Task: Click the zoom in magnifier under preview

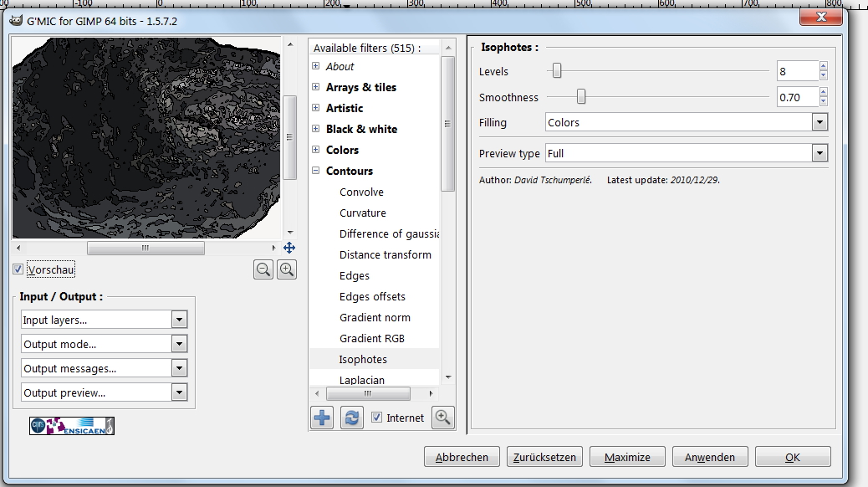Action: pos(287,269)
